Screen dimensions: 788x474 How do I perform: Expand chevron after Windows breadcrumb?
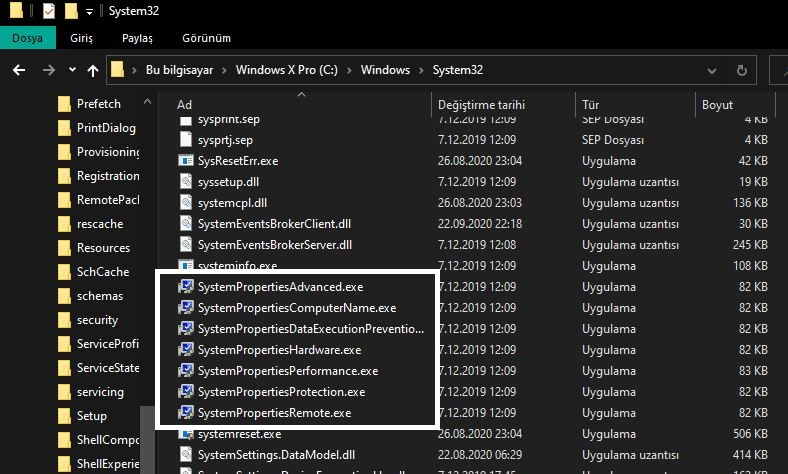pos(421,70)
